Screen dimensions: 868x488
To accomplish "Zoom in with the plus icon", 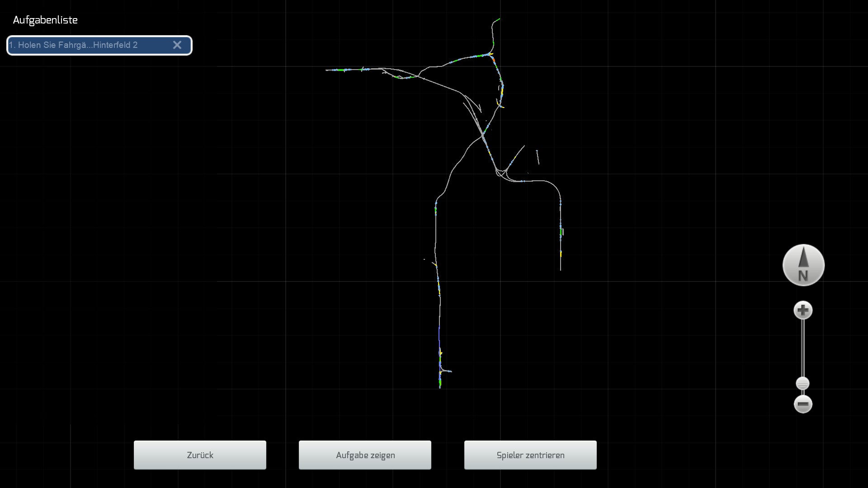I will [803, 310].
